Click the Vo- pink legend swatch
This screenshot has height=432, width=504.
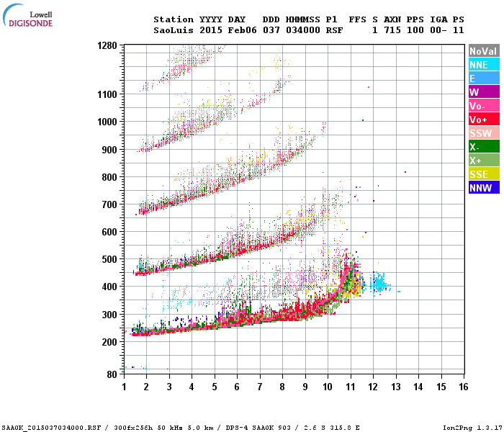pos(484,105)
